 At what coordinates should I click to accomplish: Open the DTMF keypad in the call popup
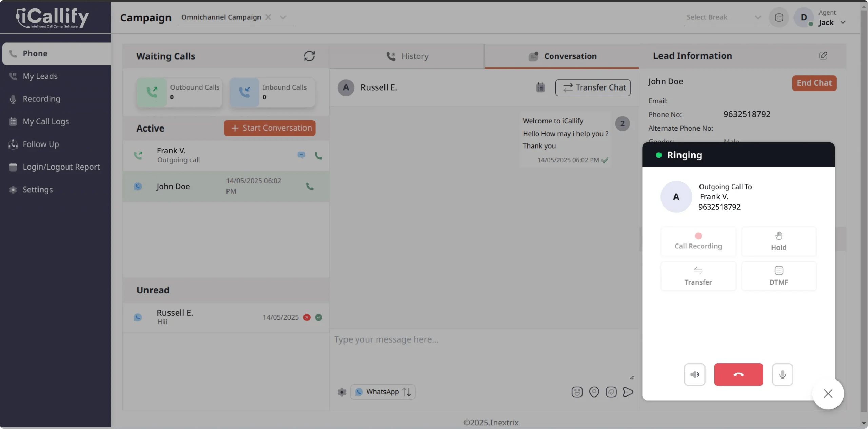778,276
